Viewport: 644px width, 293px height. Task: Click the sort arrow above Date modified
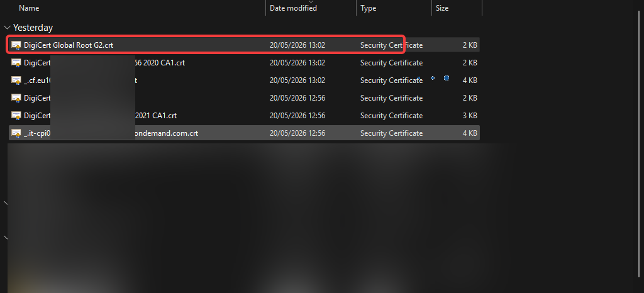[x=311, y=2]
